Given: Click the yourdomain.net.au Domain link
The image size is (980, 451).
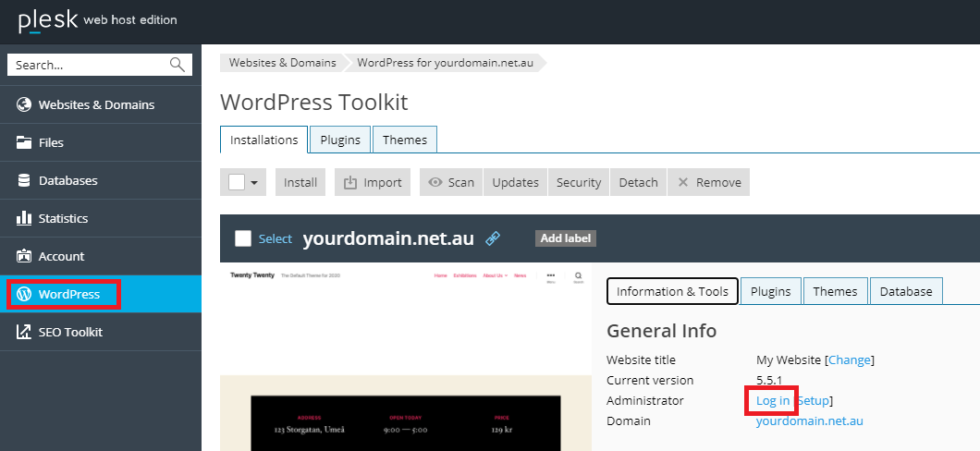Looking at the screenshot, I should (809, 421).
